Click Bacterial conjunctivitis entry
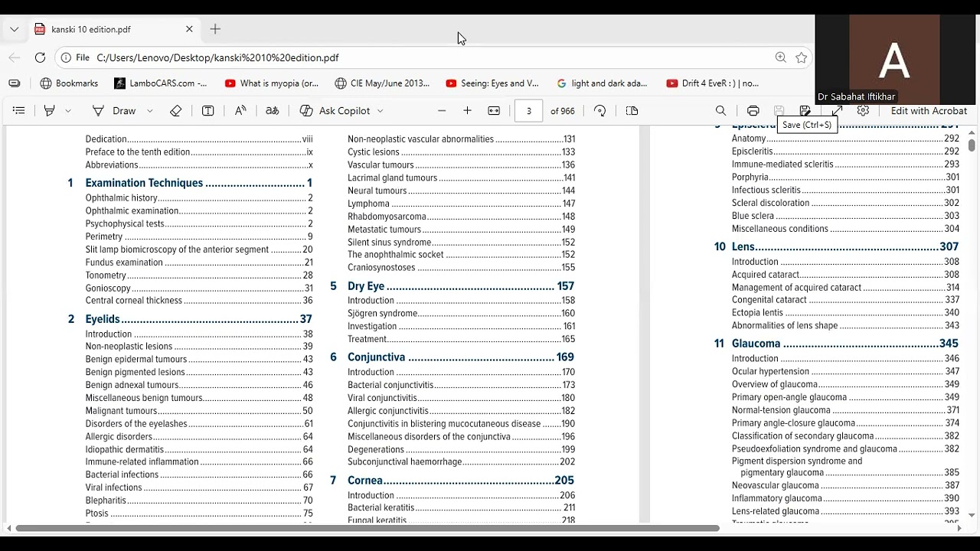The height and width of the screenshot is (551, 980). click(x=461, y=386)
